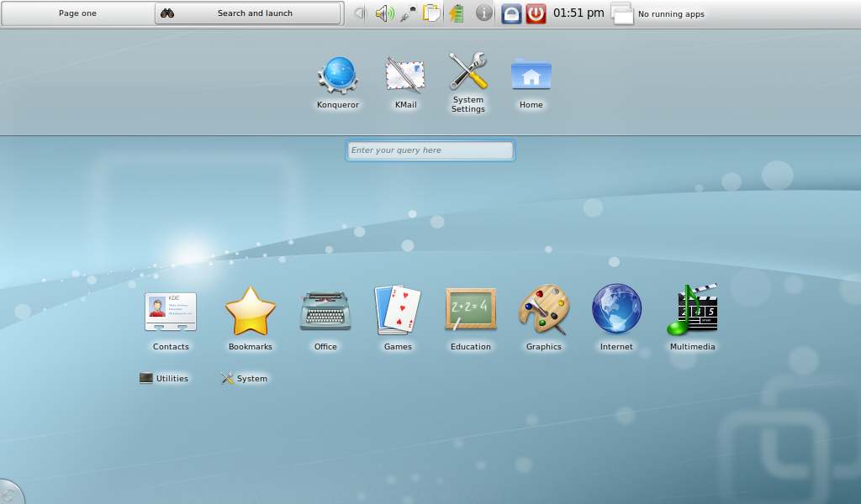Browse Internet applications
The image size is (861, 504).
[x=616, y=312]
